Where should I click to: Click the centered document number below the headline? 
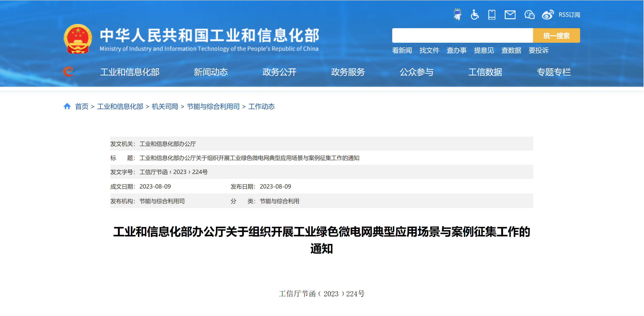(322, 294)
